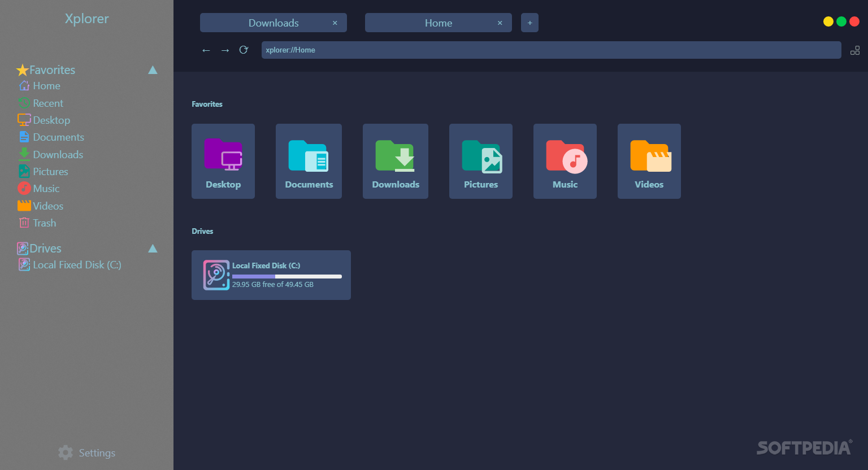Go back with the left arrow
Image resolution: width=868 pixels, height=470 pixels.
(206, 50)
